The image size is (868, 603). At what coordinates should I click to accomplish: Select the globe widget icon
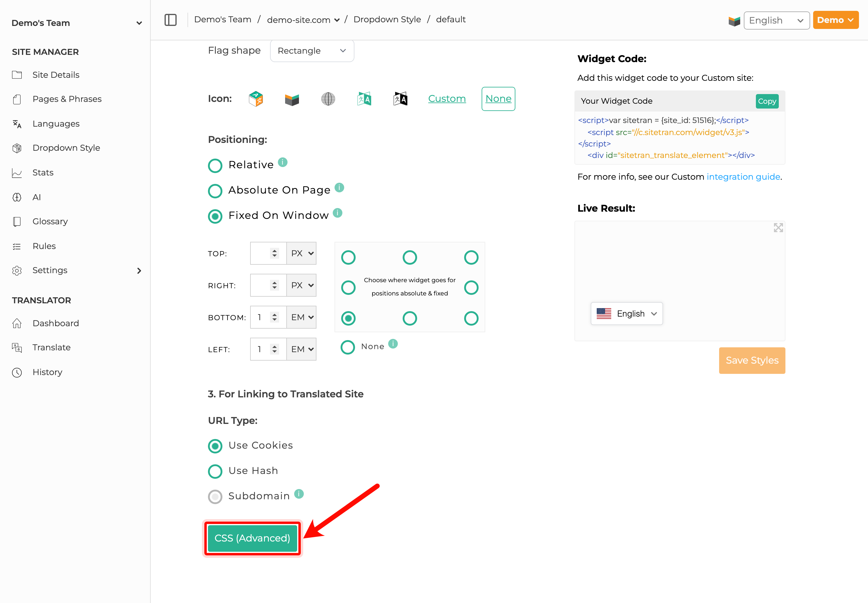pyautogui.click(x=328, y=99)
